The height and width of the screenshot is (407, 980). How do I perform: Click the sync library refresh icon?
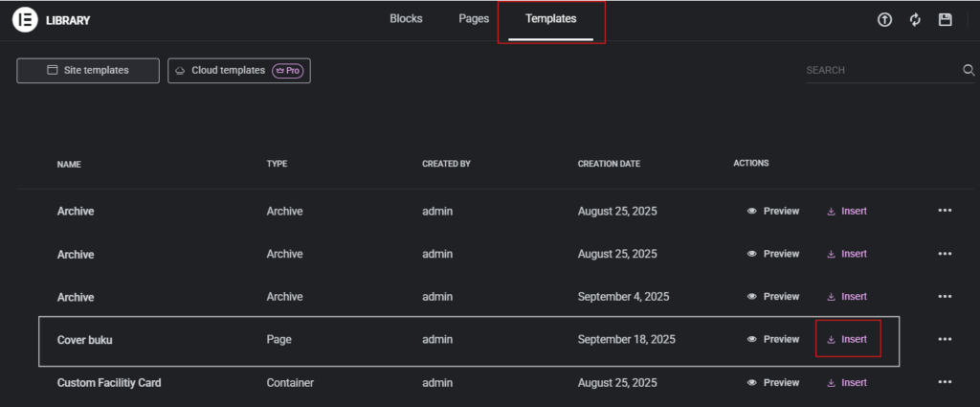(915, 20)
